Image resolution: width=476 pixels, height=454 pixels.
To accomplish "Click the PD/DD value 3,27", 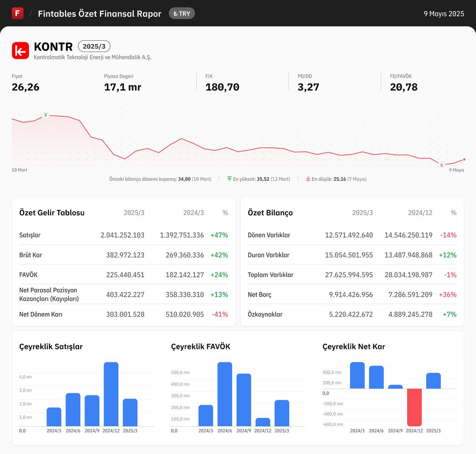I will point(308,87).
